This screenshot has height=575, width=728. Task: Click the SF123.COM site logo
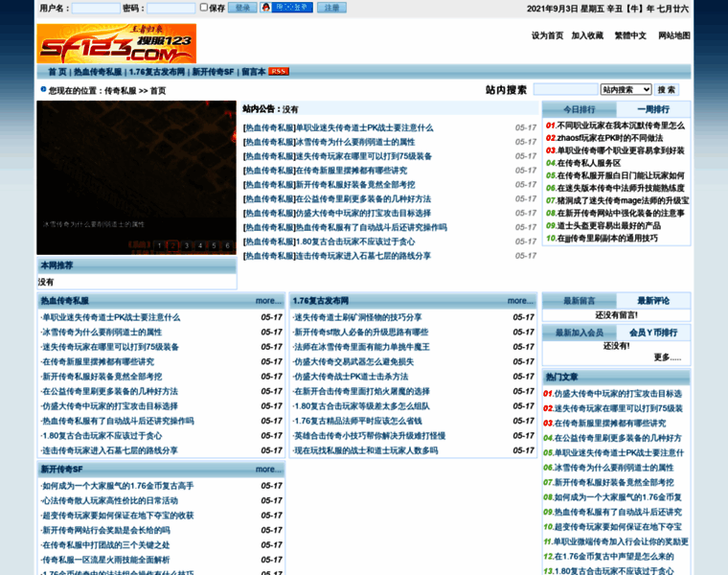[x=117, y=43]
